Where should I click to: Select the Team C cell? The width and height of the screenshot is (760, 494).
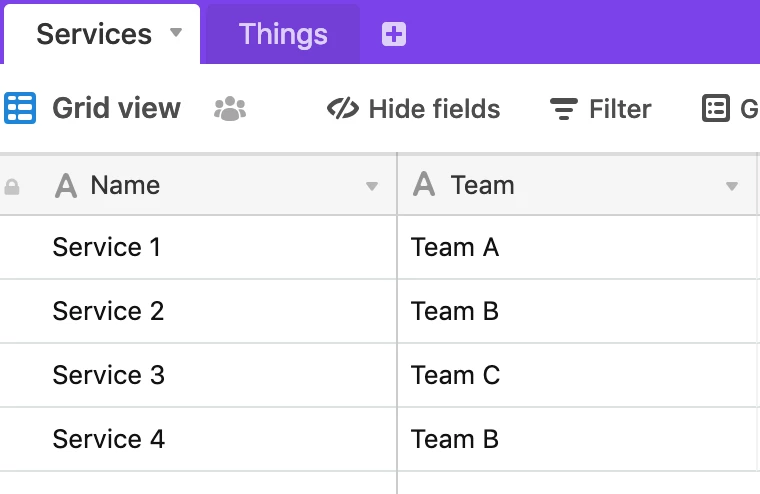point(577,375)
